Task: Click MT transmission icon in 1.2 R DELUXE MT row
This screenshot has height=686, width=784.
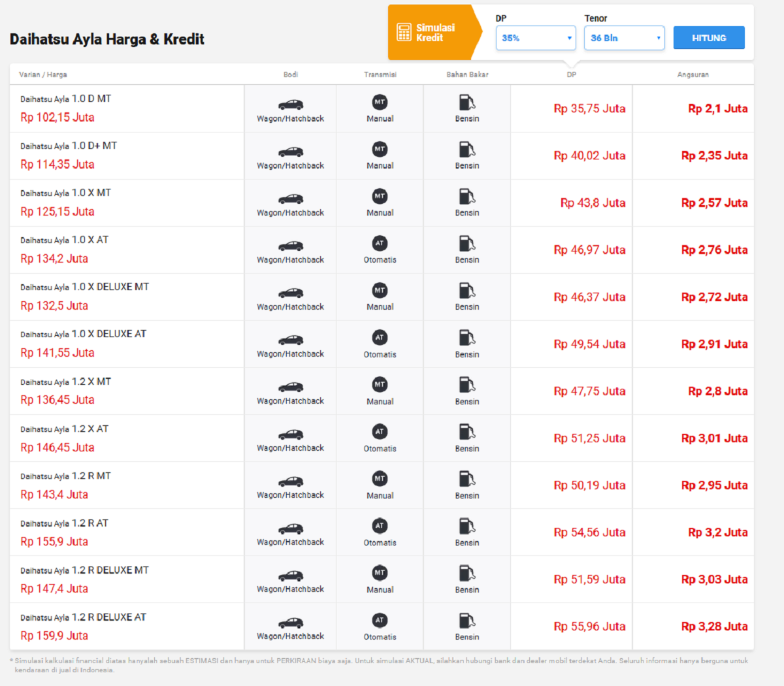Action: [380, 572]
